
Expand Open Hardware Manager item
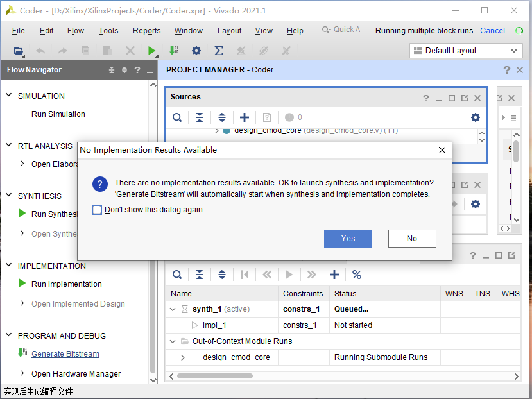click(x=22, y=373)
